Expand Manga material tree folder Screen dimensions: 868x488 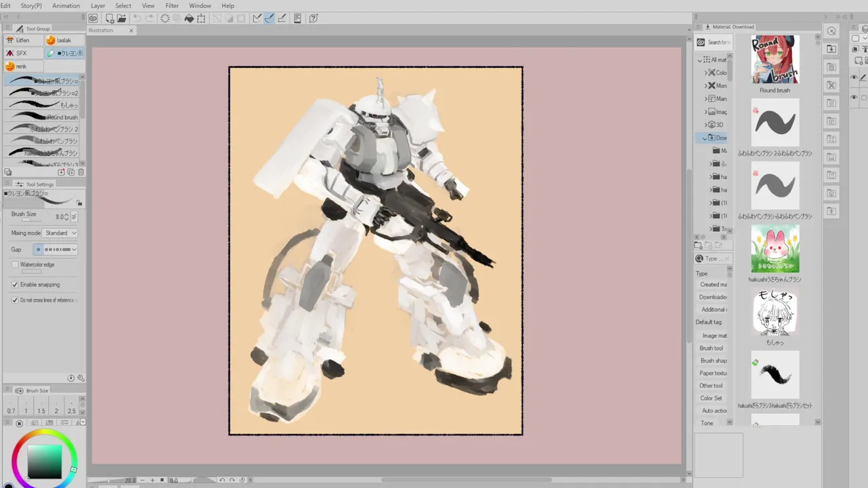coord(706,99)
